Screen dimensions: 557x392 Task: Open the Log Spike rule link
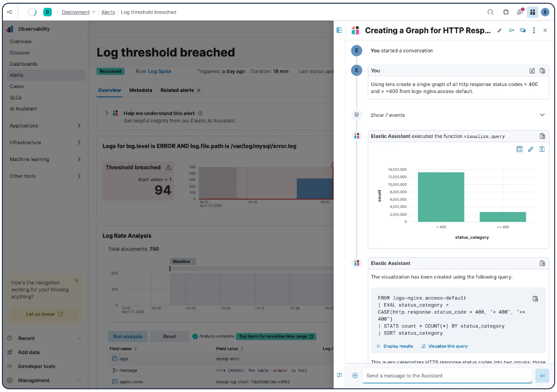click(x=159, y=71)
